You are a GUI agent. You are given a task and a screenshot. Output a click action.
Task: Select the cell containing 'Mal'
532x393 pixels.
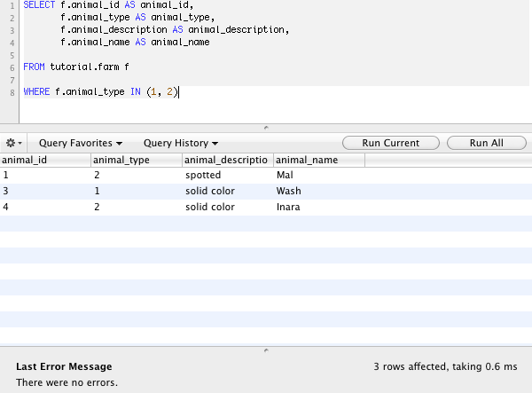[x=319, y=175]
